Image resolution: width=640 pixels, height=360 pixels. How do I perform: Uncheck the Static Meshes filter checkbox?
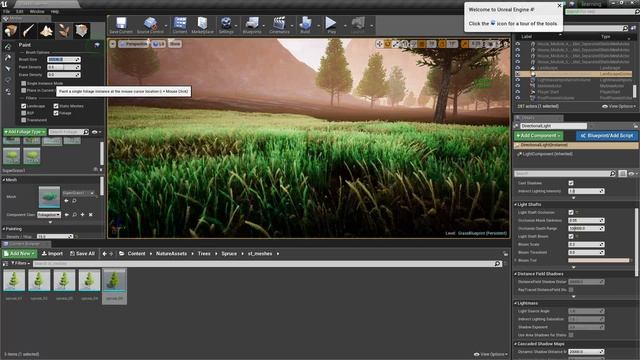click(x=56, y=106)
